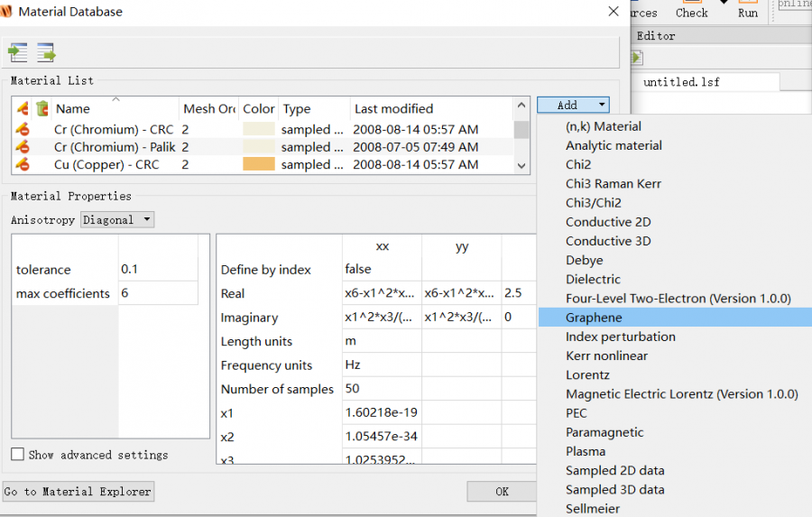Image resolution: width=812 pixels, height=517 pixels.
Task: Click the archive column header icon
Action: (x=42, y=109)
